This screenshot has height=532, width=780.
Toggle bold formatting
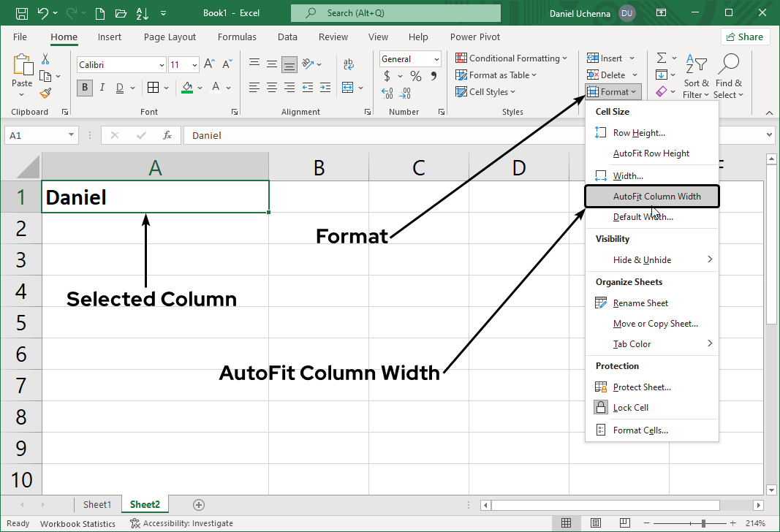84,88
